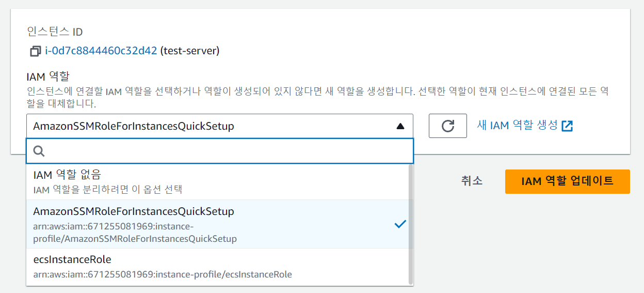Copy the instance ID with the copy icon

point(36,51)
